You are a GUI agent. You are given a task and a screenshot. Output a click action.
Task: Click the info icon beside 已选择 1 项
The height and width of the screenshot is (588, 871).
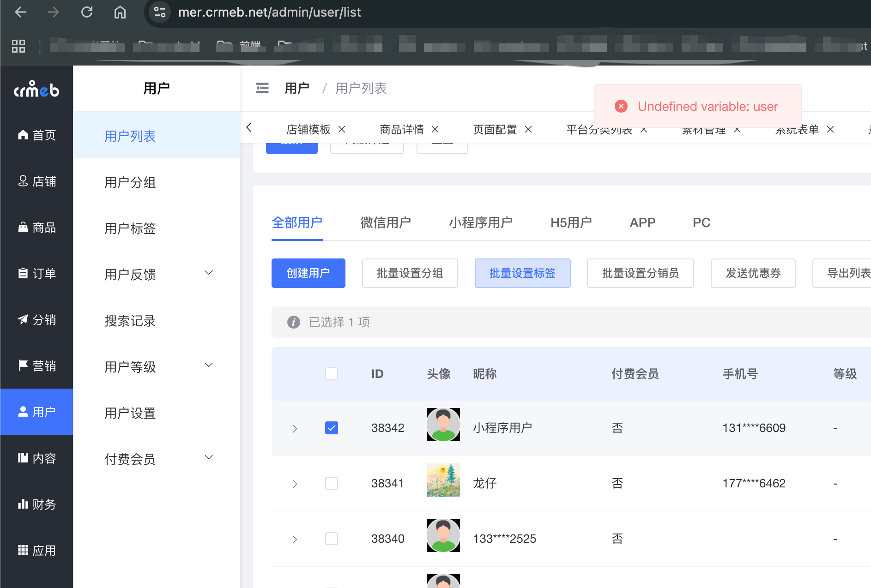(x=294, y=322)
